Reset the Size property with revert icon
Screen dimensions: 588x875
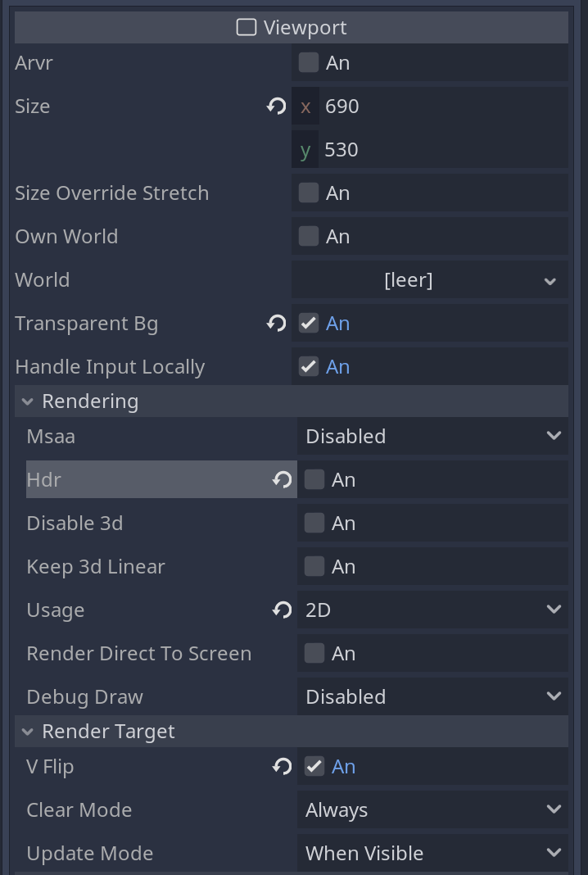click(x=276, y=106)
